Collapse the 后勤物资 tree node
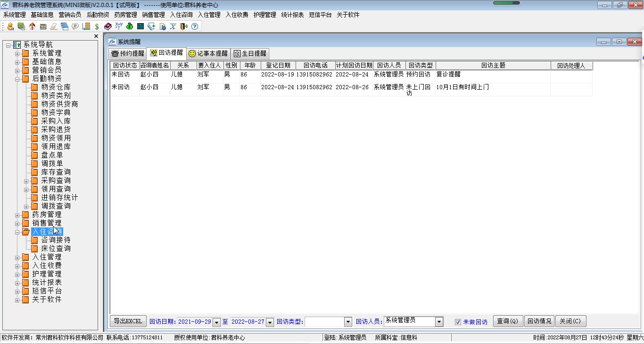644x344 pixels. (x=17, y=79)
